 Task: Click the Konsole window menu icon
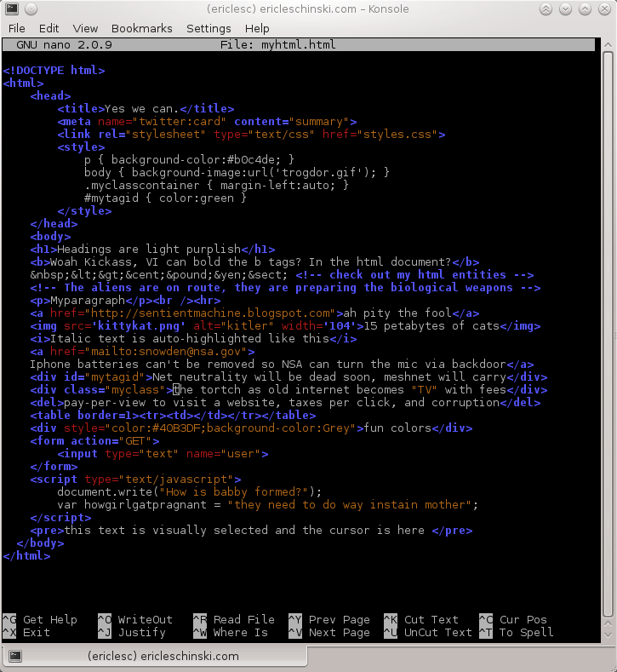(x=12, y=9)
